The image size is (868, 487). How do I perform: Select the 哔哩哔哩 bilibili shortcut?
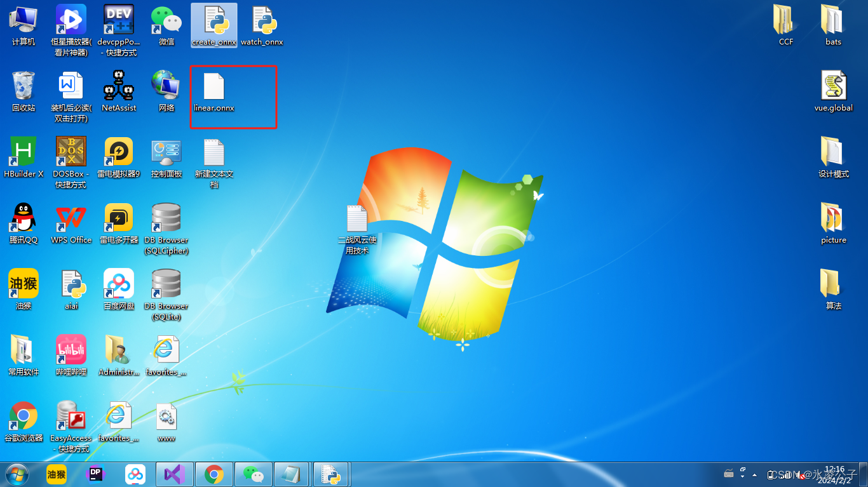(71, 356)
